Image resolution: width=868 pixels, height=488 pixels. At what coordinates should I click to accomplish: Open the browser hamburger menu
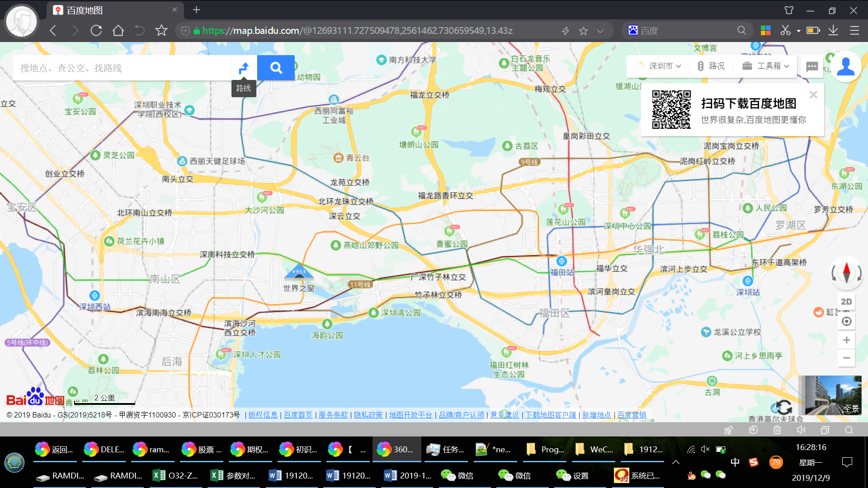coord(854,30)
